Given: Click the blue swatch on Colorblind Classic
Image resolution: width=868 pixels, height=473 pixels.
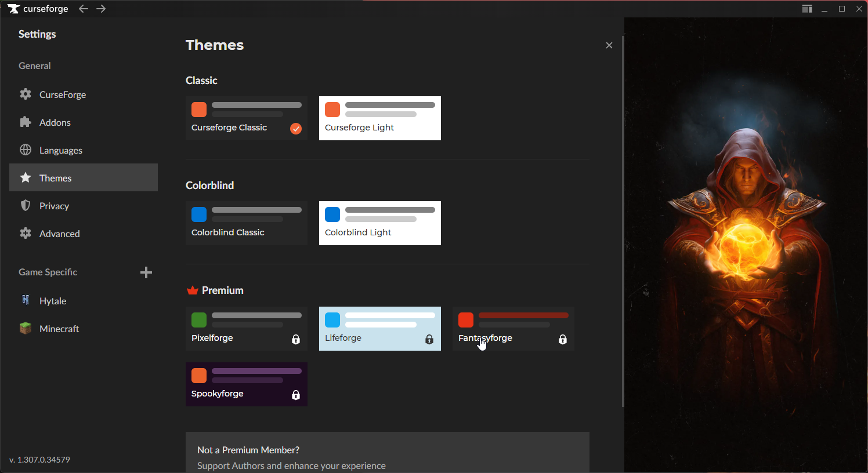Looking at the screenshot, I should click(199, 214).
